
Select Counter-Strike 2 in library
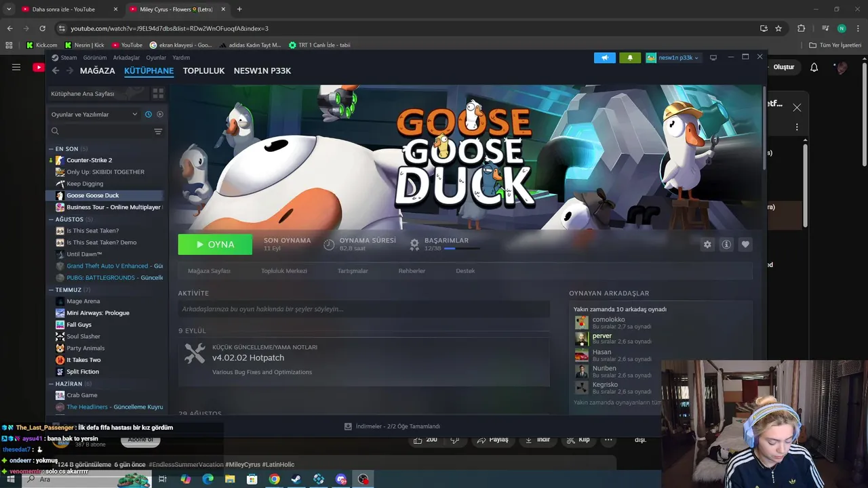pyautogui.click(x=89, y=160)
